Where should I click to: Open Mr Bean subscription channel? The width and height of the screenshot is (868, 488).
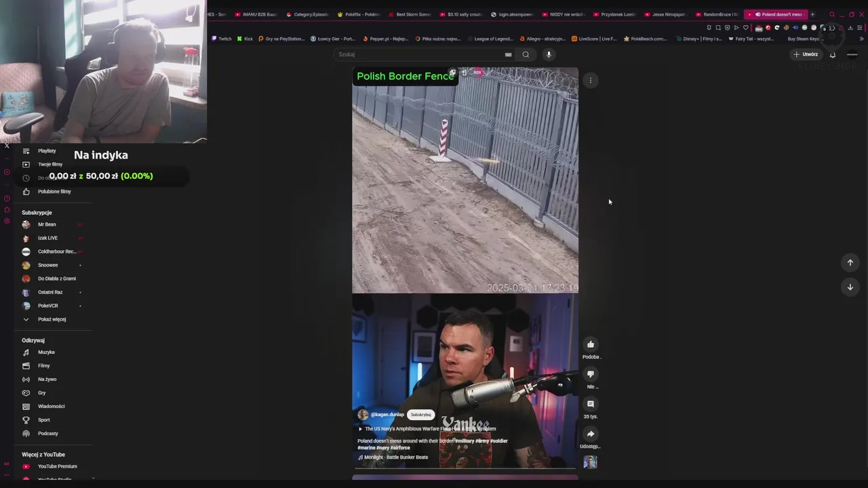pos(47,224)
